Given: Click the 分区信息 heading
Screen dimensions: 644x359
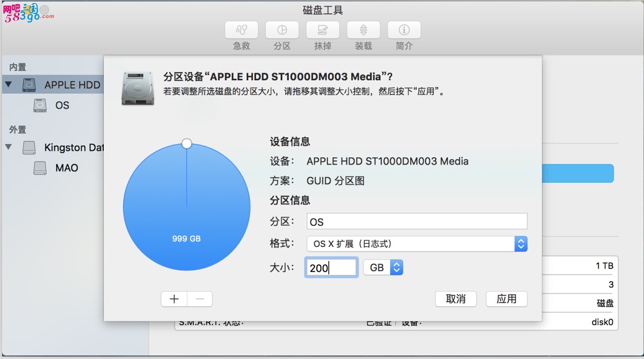Looking at the screenshot, I should pos(290,201).
